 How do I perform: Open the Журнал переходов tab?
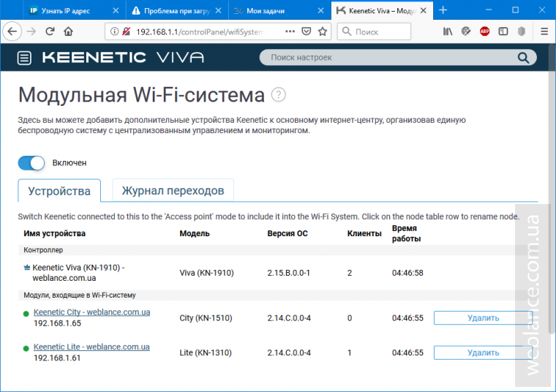(x=173, y=191)
